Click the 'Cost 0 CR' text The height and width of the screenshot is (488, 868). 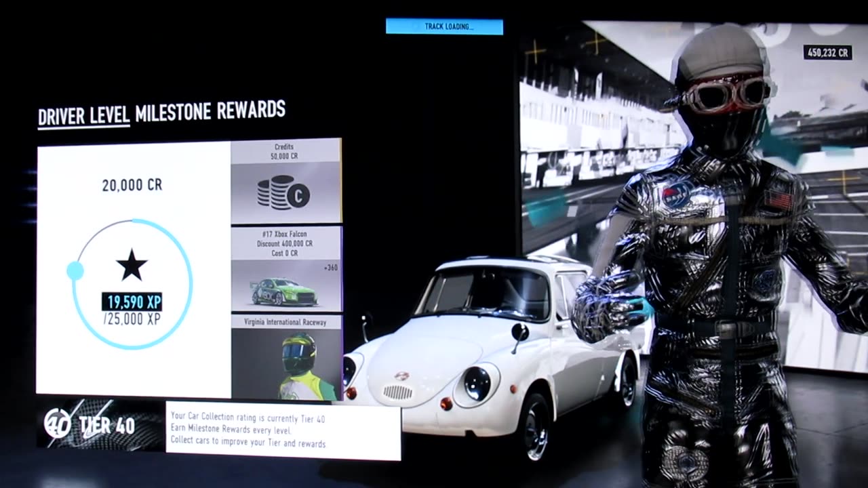(285, 253)
